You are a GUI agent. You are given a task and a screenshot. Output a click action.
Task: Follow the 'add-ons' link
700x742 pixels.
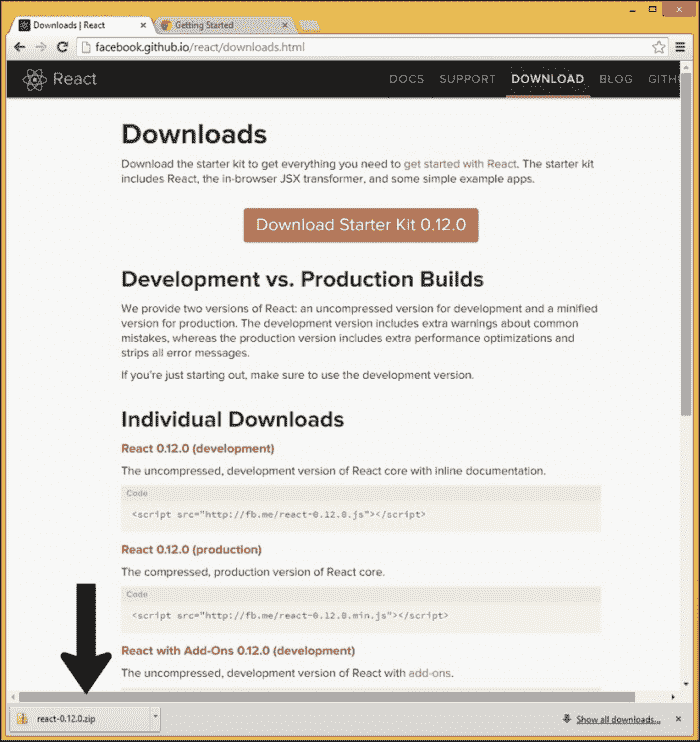pyautogui.click(x=430, y=673)
